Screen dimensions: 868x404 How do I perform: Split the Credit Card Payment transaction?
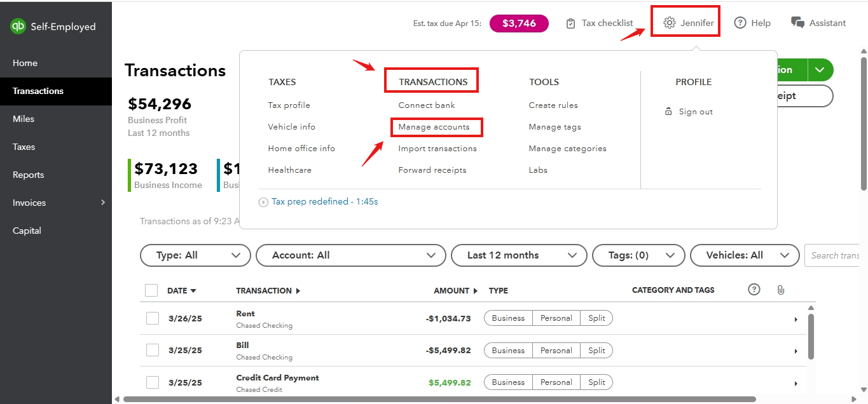(x=596, y=382)
